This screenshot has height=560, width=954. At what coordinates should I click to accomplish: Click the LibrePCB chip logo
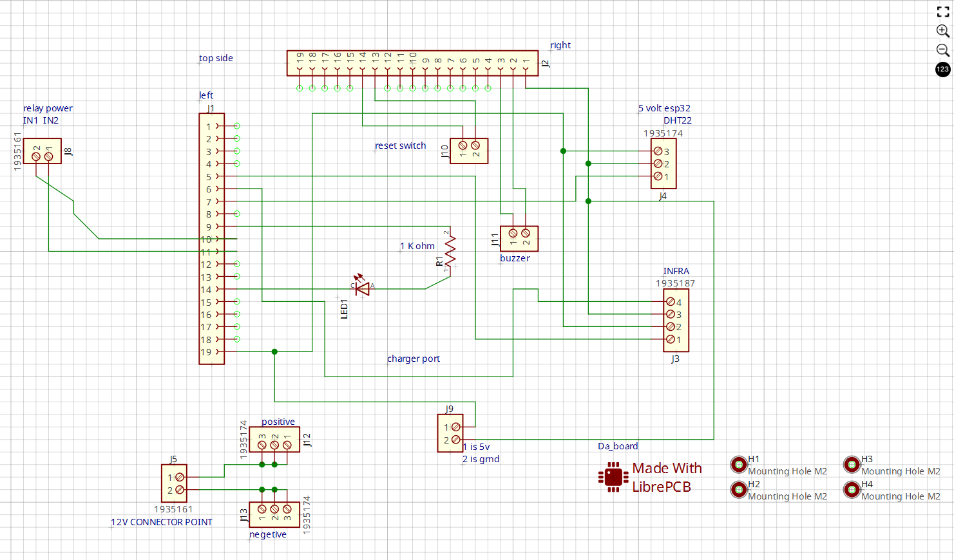(x=613, y=477)
